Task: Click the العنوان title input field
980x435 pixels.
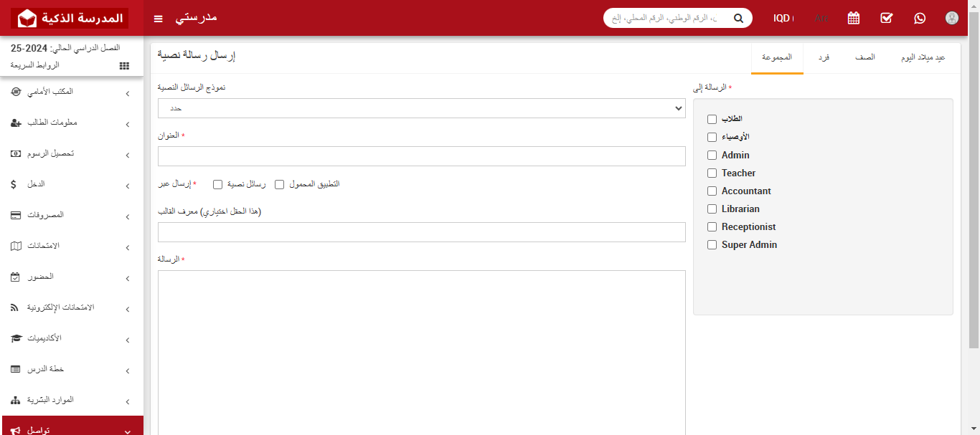Action: (421, 156)
